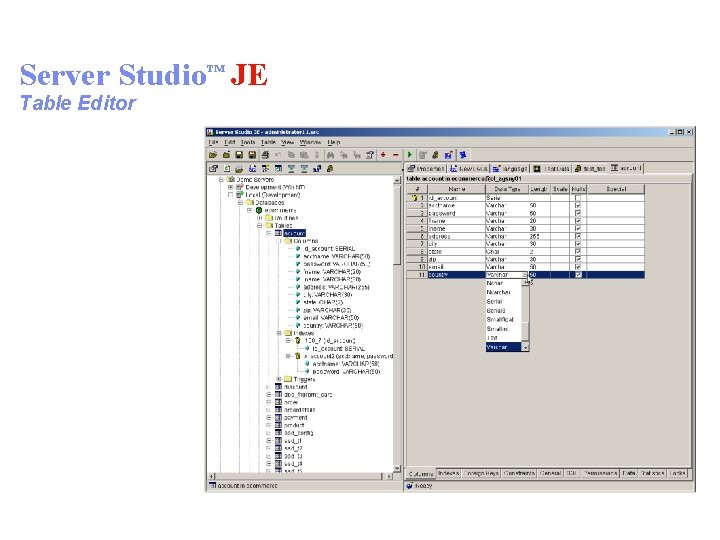Click the tree panel vertical scrollbar thumb

click(x=397, y=225)
